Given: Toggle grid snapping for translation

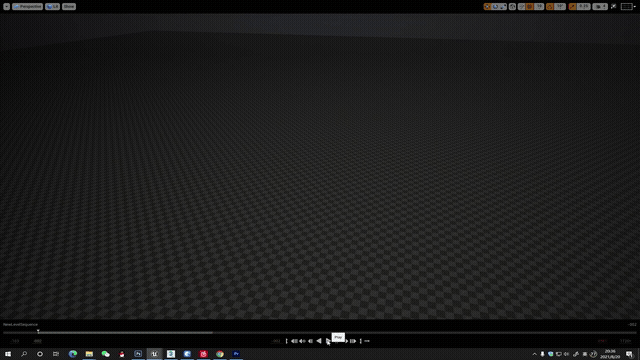Looking at the screenshot, I should click(x=530, y=7).
